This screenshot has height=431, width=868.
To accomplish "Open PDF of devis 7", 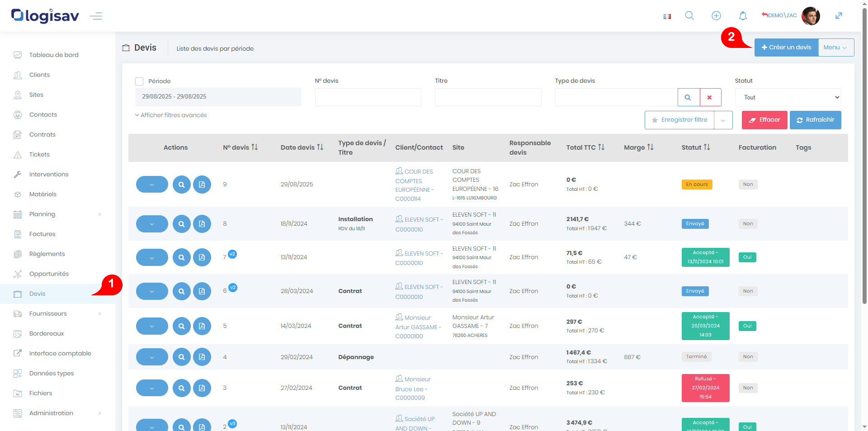I will tap(202, 257).
